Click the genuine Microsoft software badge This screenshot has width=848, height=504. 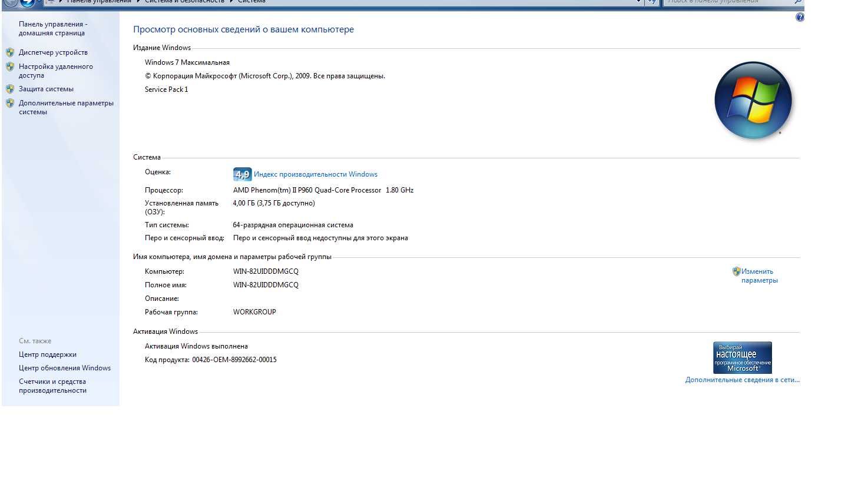coord(743,357)
